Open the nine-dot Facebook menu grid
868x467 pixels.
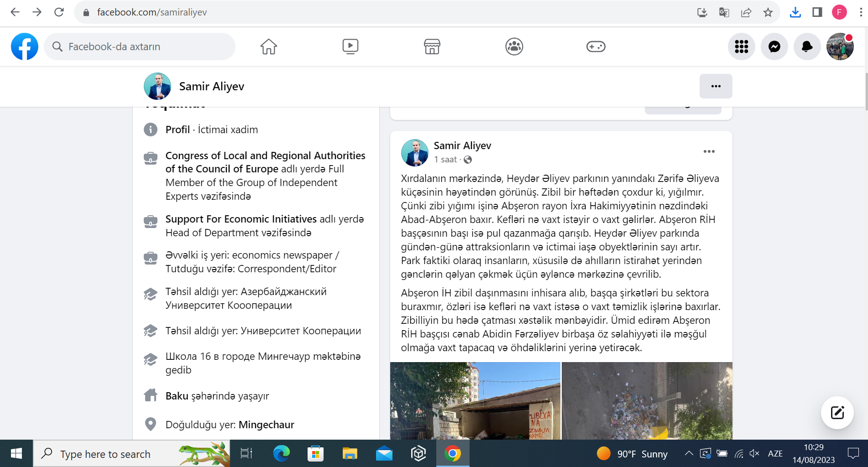tap(741, 47)
